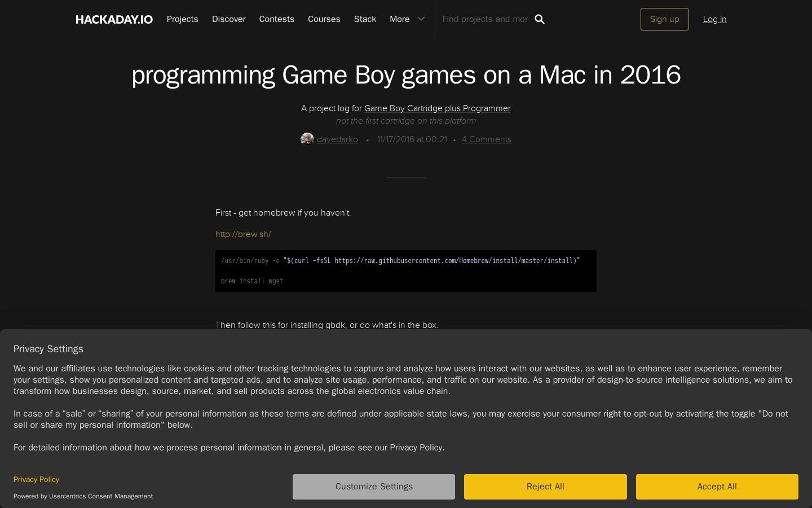Click the 'Then follow this for installing gbdk' line
Image resolution: width=812 pixels, height=508 pixels.
(x=327, y=325)
